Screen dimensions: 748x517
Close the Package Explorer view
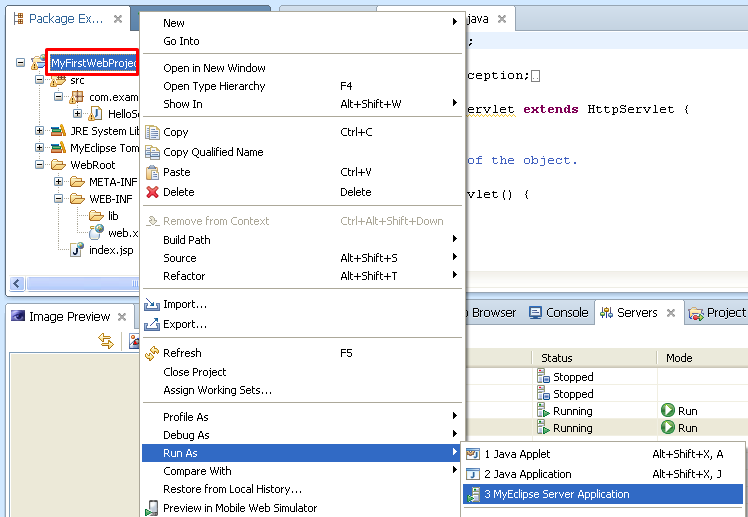[x=118, y=19]
